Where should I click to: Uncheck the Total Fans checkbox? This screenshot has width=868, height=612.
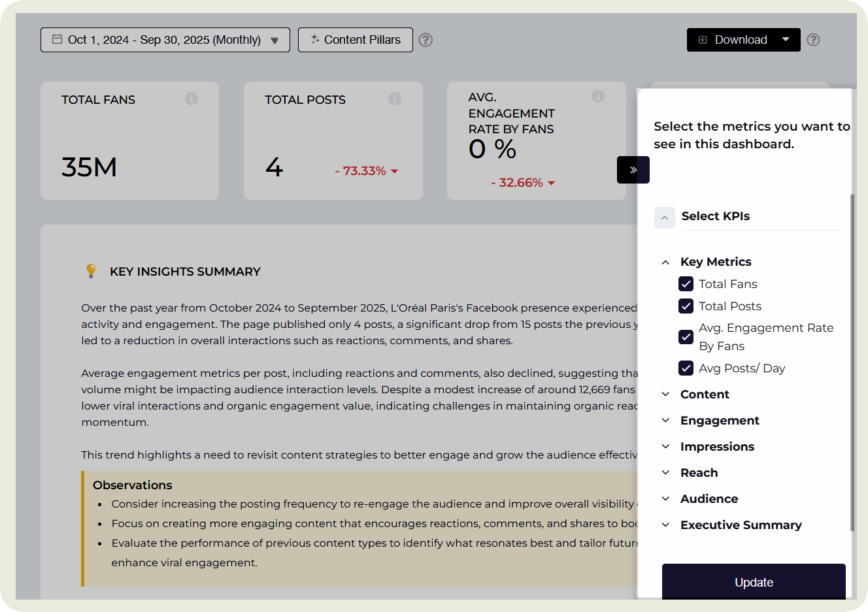point(686,284)
